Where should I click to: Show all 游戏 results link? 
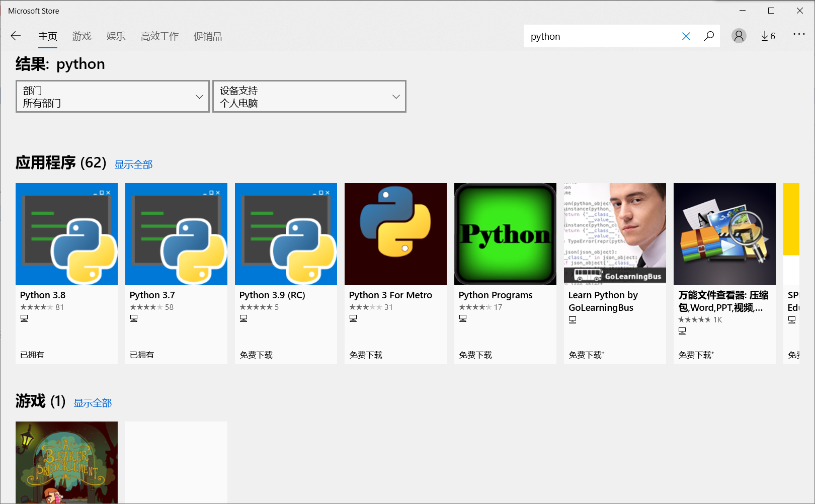click(93, 403)
